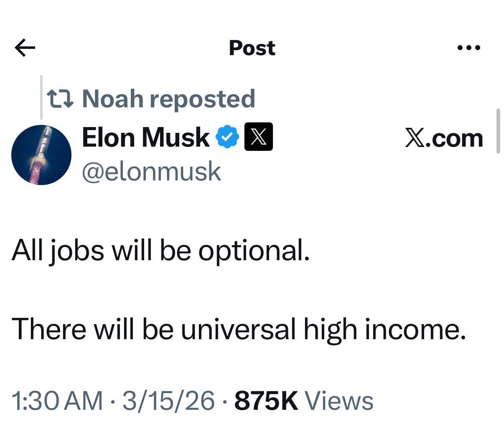The height and width of the screenshot is (424, 504).
Task: Click the Post header title
Action: [x=252, y=48]
